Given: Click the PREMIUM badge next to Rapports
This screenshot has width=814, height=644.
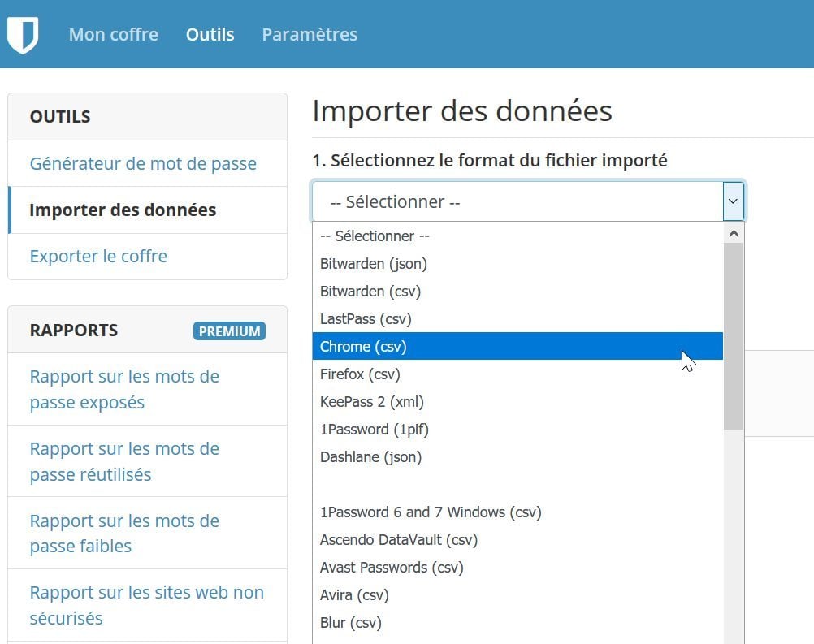Looking at the screenshot, I should click(229, 331).
